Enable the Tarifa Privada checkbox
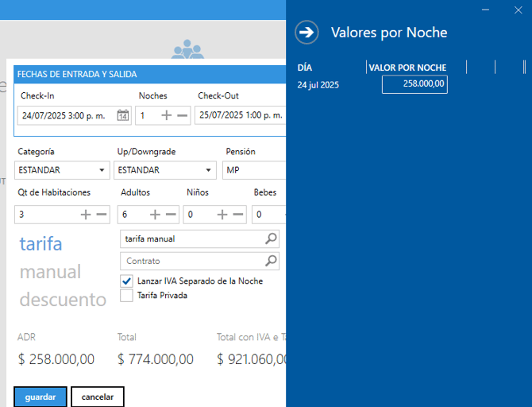The height and width of the screenshot is (407, 532). (126, 296)
